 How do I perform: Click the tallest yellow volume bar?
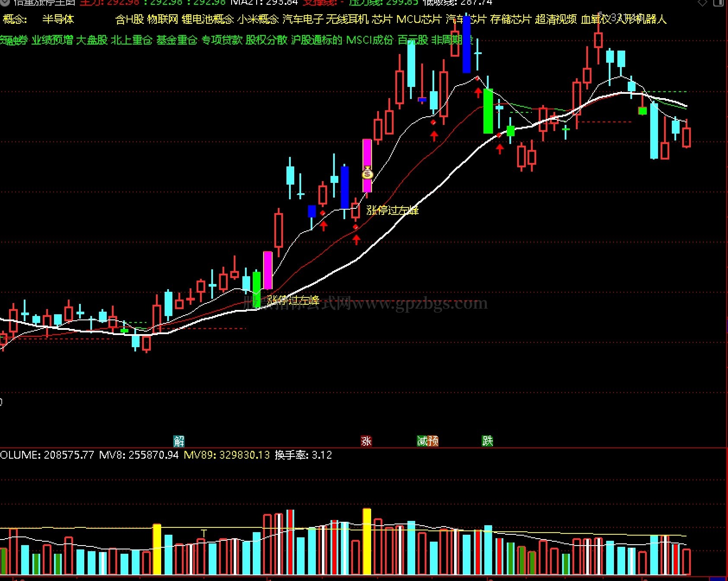point(367,541)
